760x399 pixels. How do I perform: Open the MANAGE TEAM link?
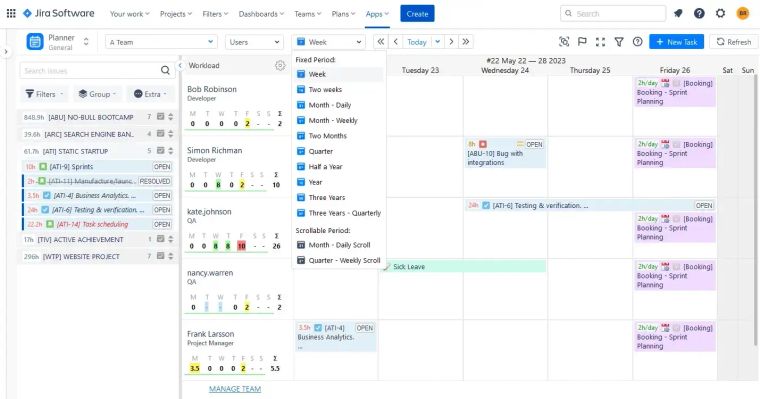(235, 389)
